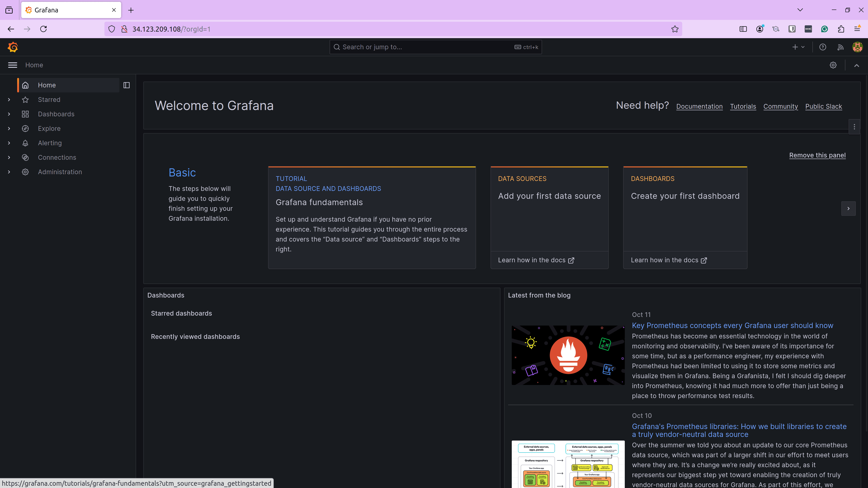
Task: Expand the Dashboards section chevron
Action: [9, 114]
